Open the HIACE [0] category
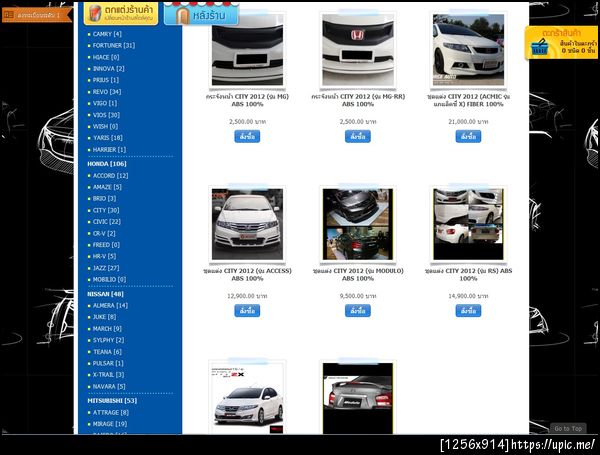This screenshot has width=600, height=455. tap(106, 57)
